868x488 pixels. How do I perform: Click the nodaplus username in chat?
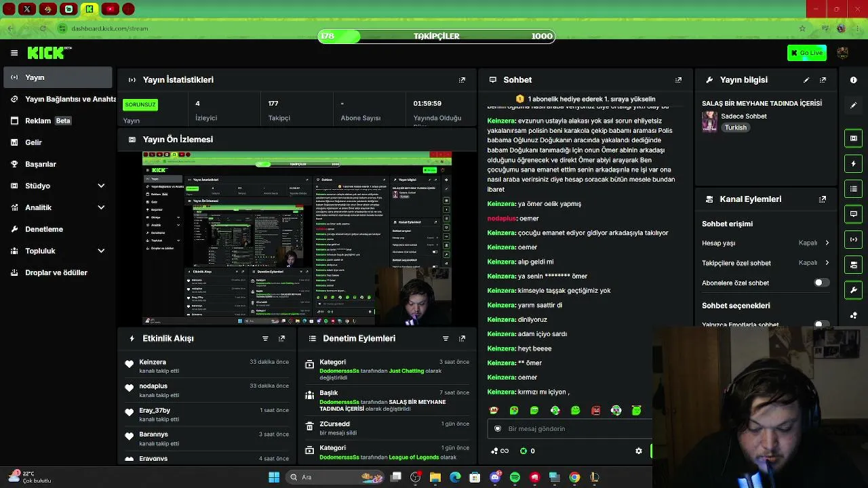click(x=501, y=218)
